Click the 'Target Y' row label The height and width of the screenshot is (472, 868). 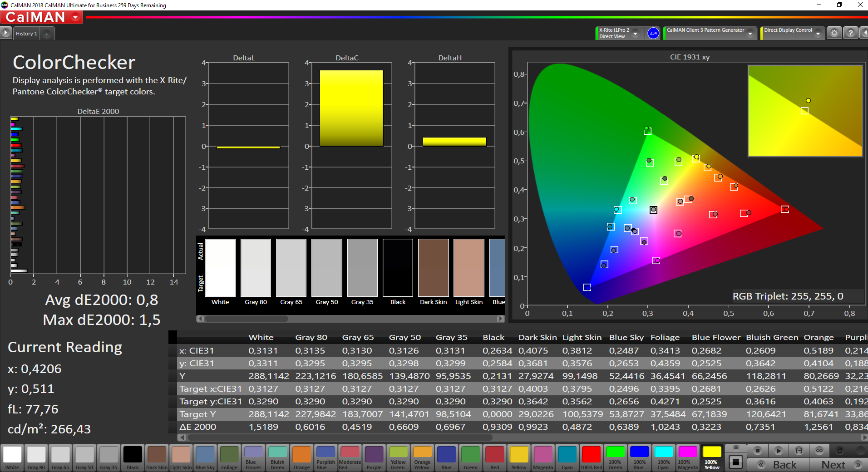[197, 414]
